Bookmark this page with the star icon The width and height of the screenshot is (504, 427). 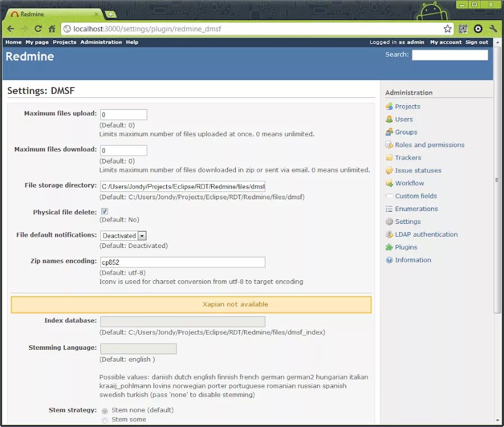[447, 29]
